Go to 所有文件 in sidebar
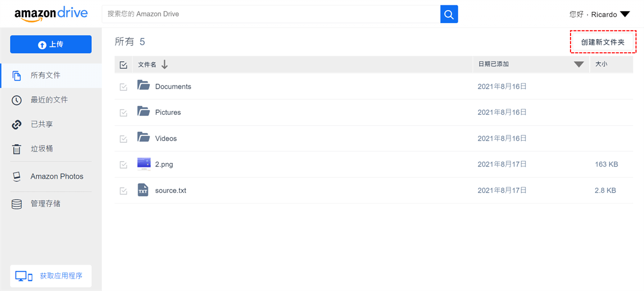Viewport: 644px width, 291px height. point(46,76)
